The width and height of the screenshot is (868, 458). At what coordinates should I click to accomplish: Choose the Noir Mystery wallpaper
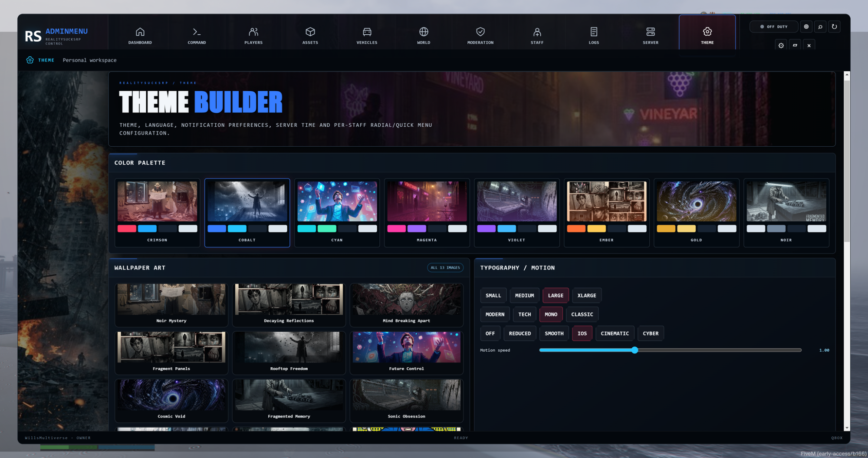(171, 304)
